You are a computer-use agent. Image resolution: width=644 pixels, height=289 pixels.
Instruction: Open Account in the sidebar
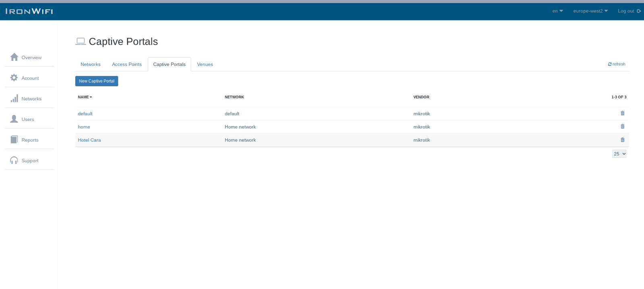(x=30, y=78)
